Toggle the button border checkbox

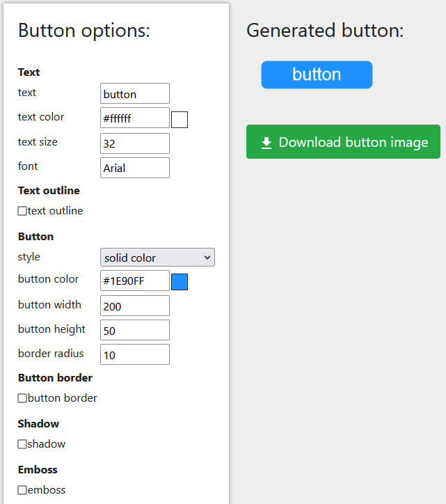(22, 398)
